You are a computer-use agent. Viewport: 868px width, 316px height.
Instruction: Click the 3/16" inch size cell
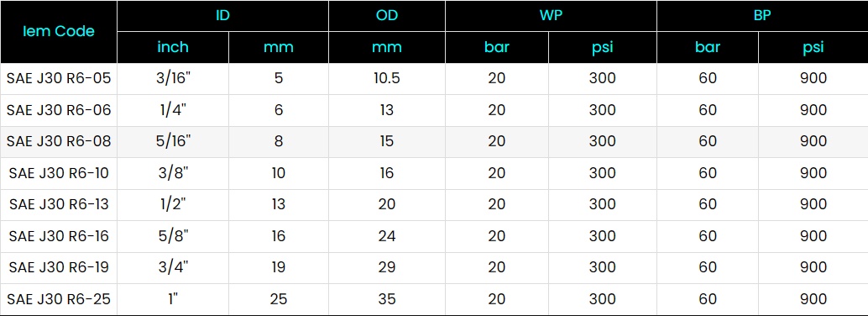click(173, 78)
